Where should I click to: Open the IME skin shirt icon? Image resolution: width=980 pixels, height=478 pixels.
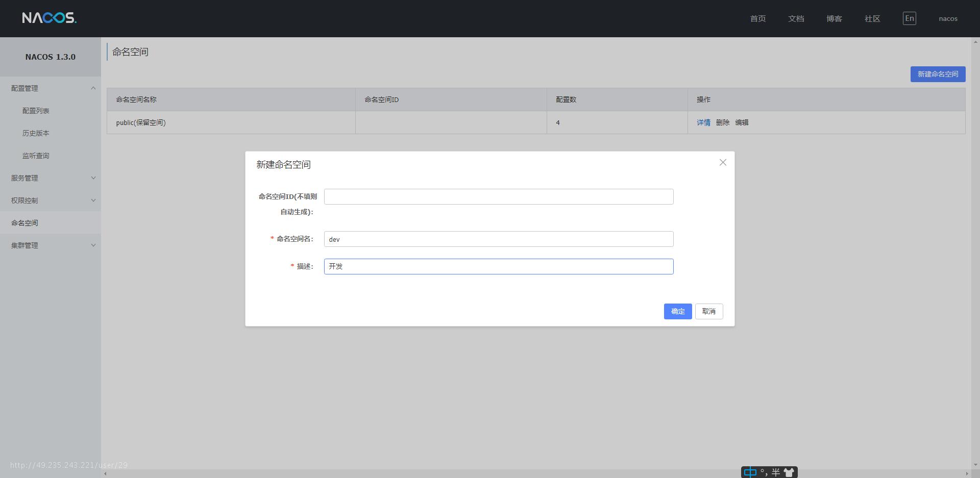tap(789, 472)
